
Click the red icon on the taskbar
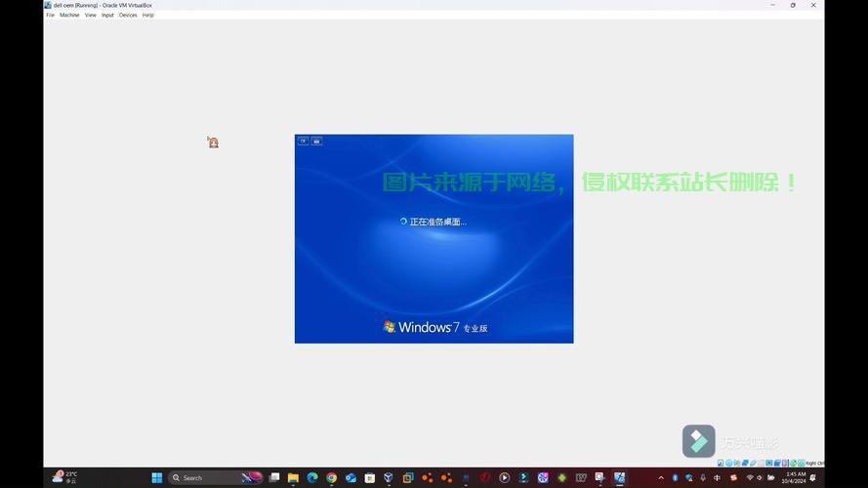pyautogui.click(x=485, y=477)
